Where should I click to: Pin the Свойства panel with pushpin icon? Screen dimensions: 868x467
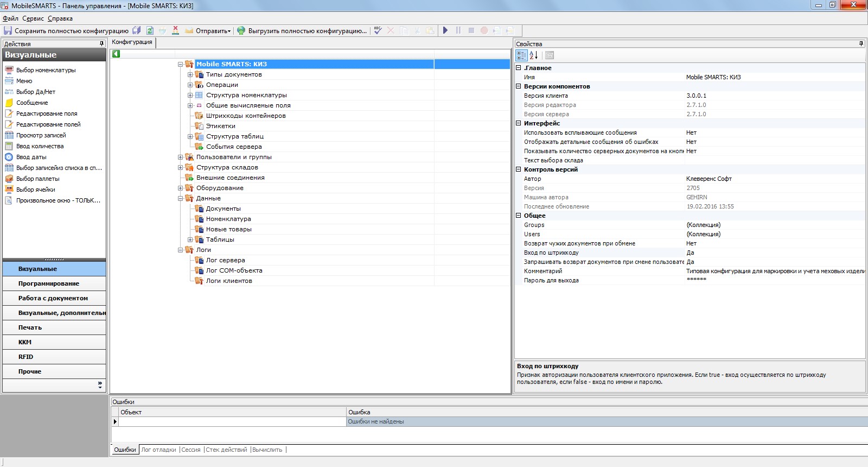(861, 43)
